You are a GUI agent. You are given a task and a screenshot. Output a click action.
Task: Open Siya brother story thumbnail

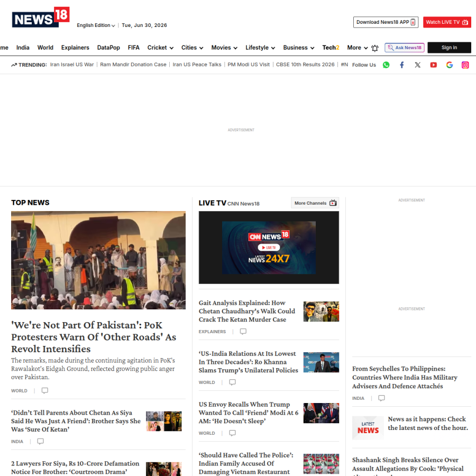tap(163, 421)
